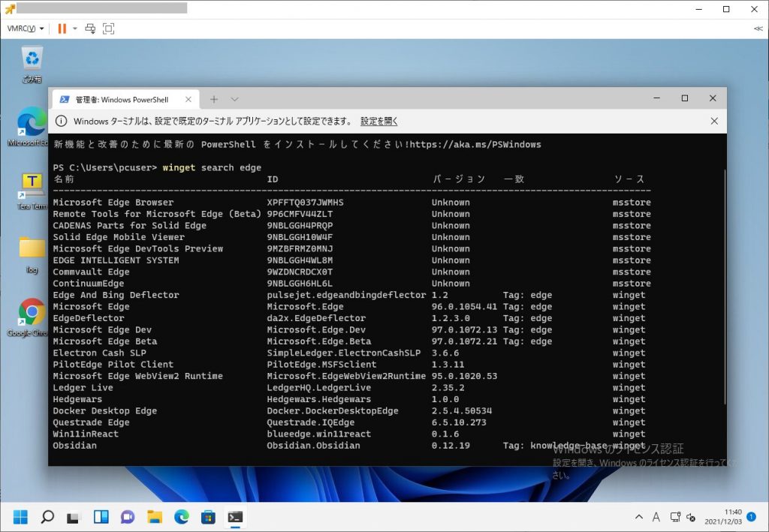Click 'SimpleLedger.ElectronCashSLP' ID text
The image size is (769, 532).
tap(344, 353)
